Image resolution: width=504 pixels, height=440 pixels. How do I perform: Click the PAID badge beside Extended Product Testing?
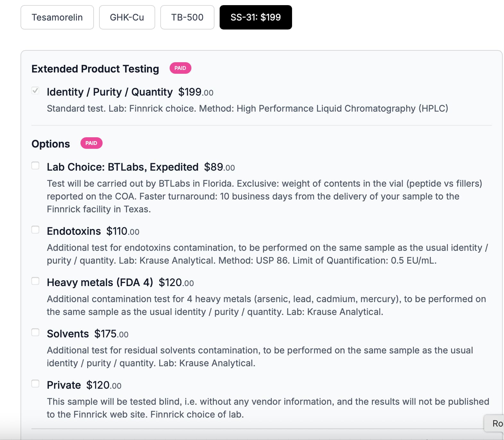(x=180, y=68)
